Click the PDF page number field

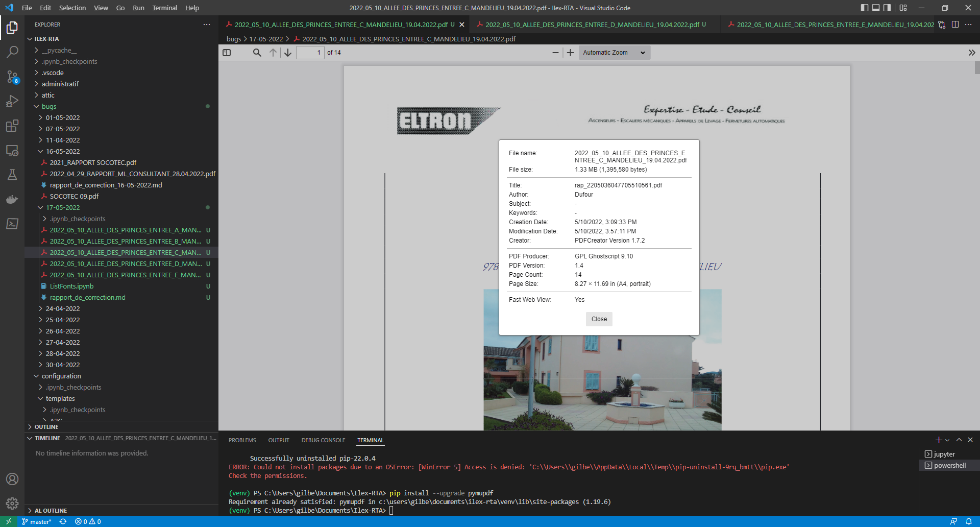(310, 53)
